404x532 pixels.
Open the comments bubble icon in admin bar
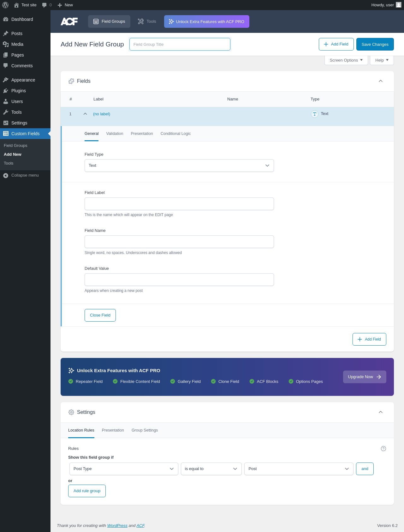tap(44, 5)
